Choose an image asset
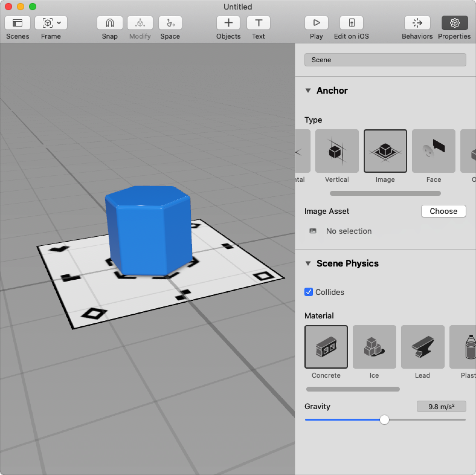 tap(443, 211)
